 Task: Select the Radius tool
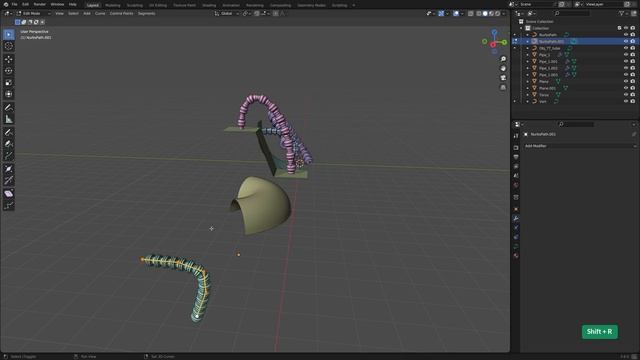point(9,169)
